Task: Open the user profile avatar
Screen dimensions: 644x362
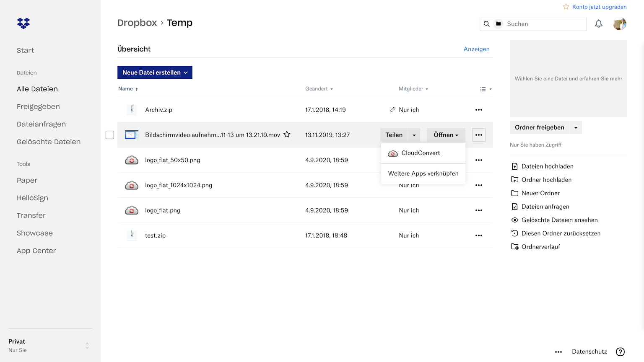Action: tap(620, 24)
